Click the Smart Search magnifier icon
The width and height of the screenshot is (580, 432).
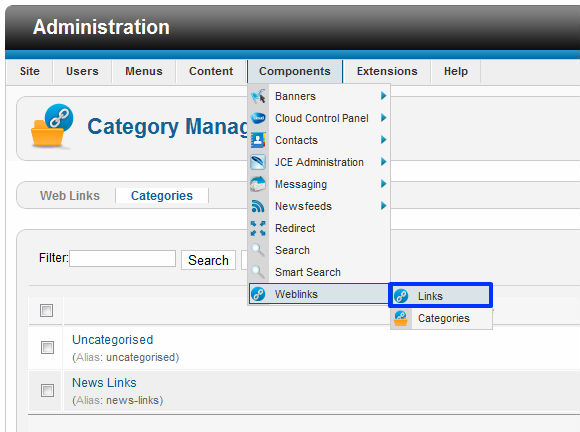click(258, 272)
